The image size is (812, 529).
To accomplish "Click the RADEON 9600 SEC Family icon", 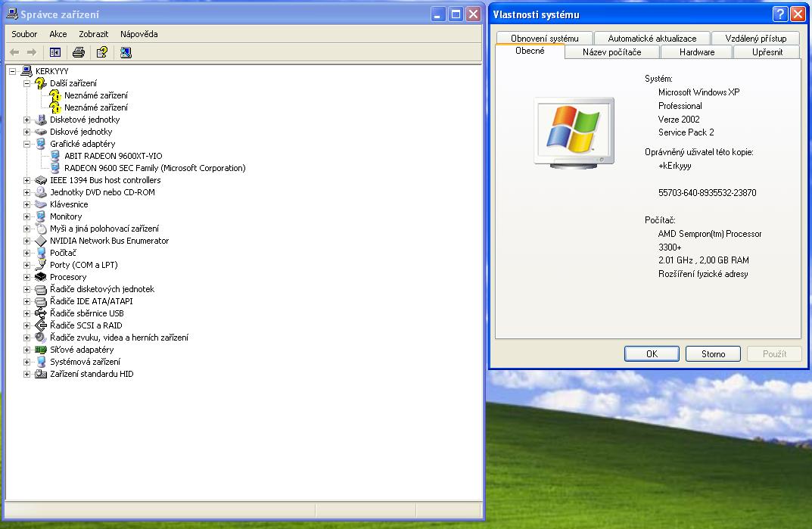I will [55, 168].
